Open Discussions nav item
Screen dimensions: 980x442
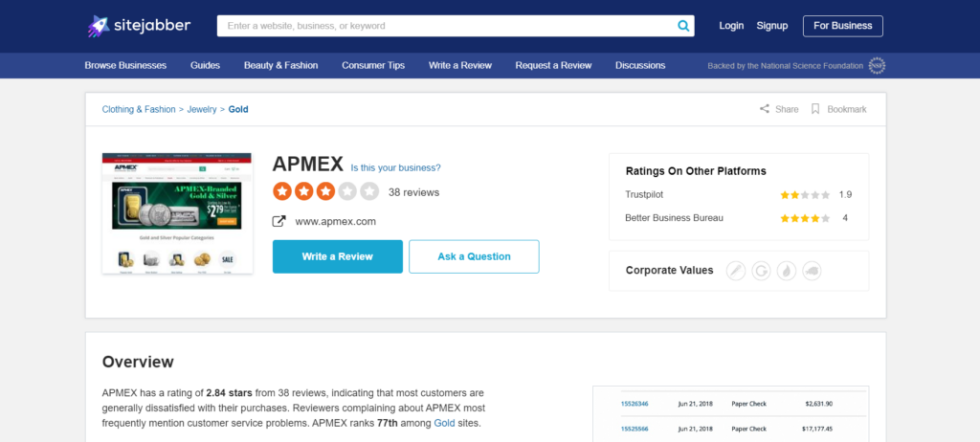coord(640,65)
